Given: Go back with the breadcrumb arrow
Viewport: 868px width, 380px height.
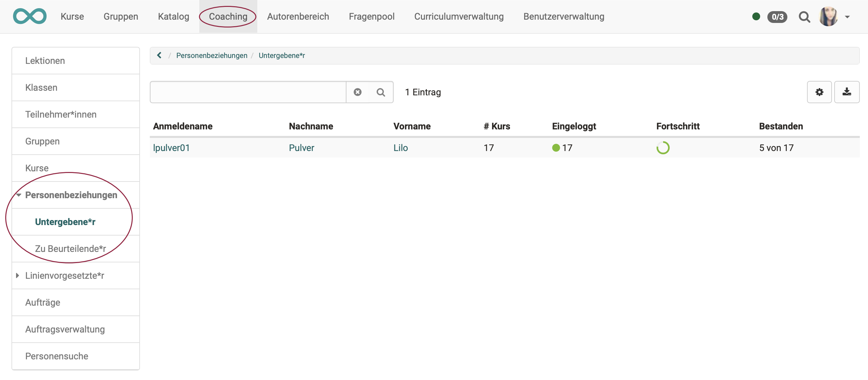Looking at the screenshot, I should tap(159, 55).
